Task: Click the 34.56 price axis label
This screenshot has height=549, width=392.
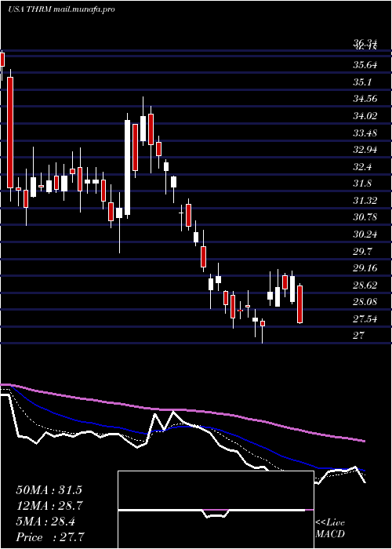Action: (365, 99)
